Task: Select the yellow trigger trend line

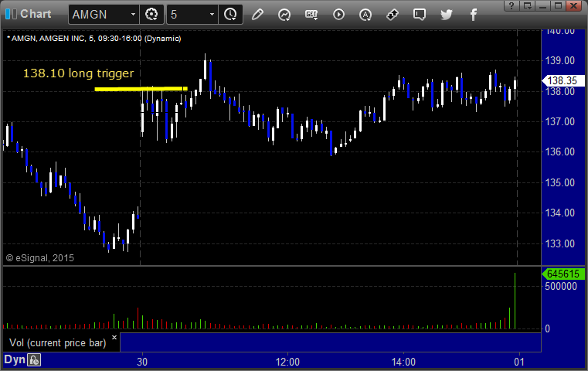Action: 141,89
